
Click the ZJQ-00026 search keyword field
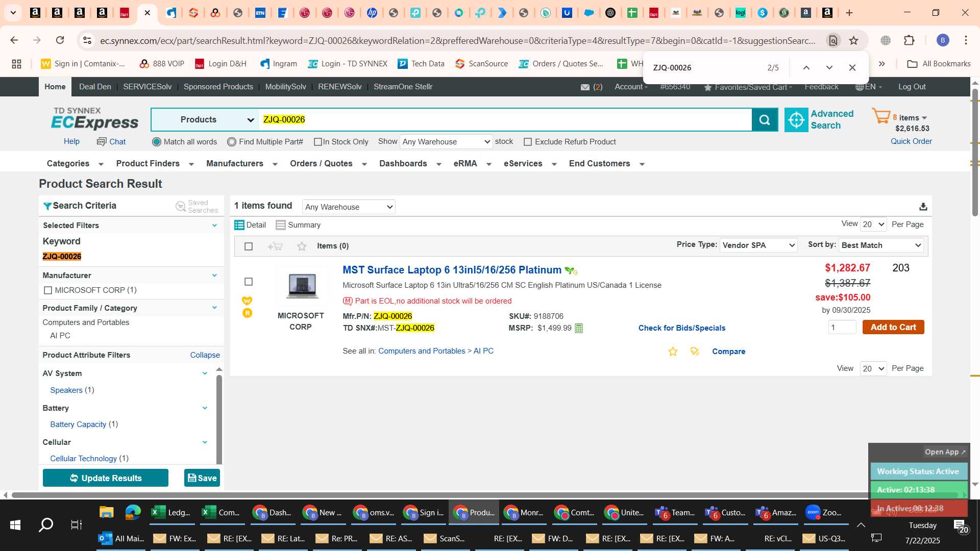click(505, 119)
